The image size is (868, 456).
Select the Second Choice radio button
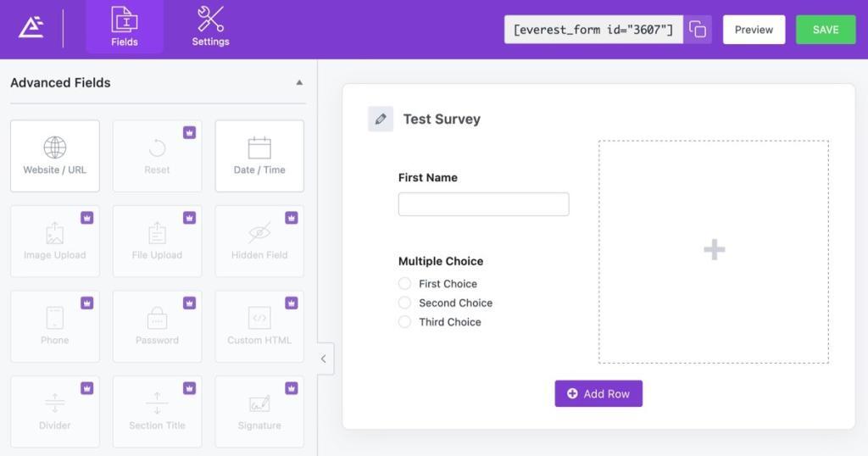coord(405,303)
